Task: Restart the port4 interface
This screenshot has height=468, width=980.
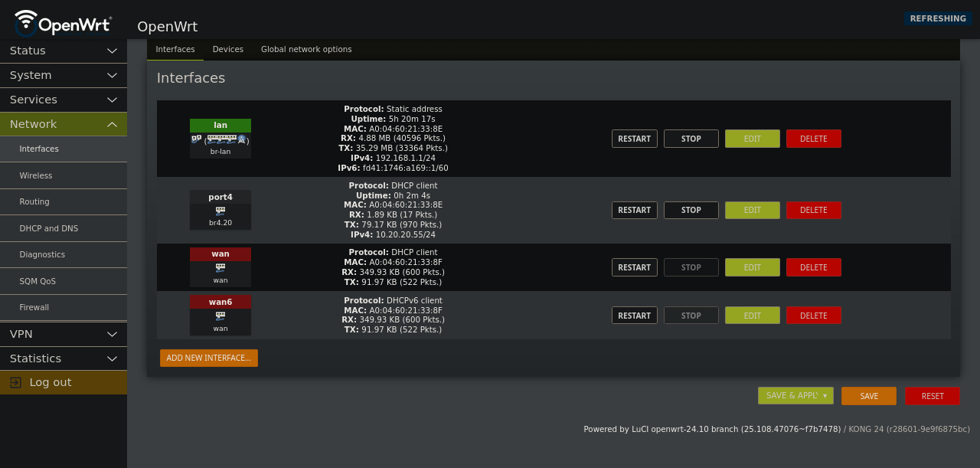Action: point(635,210)
